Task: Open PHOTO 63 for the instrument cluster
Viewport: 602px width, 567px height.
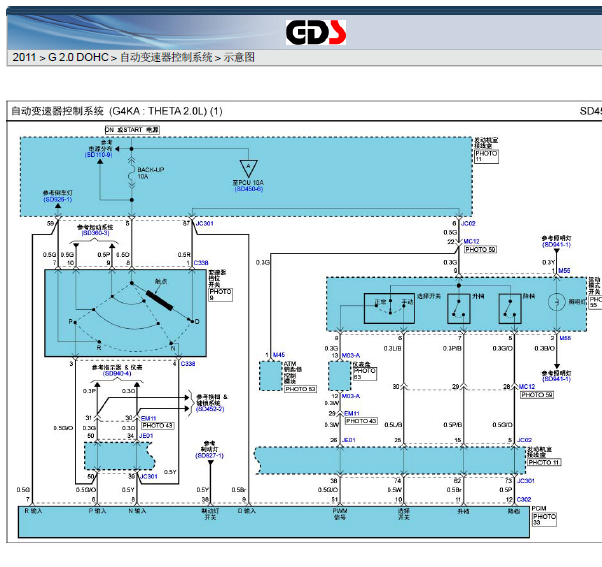Action: click(365, 374)
